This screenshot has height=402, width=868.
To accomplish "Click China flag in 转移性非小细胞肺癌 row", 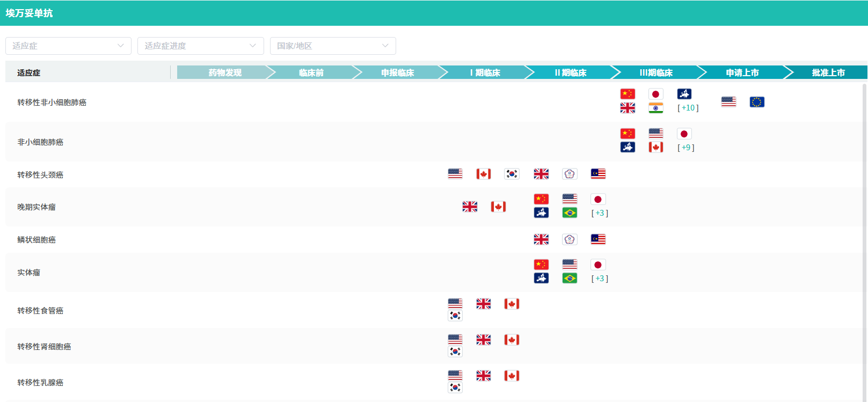I will coord(628,94).
